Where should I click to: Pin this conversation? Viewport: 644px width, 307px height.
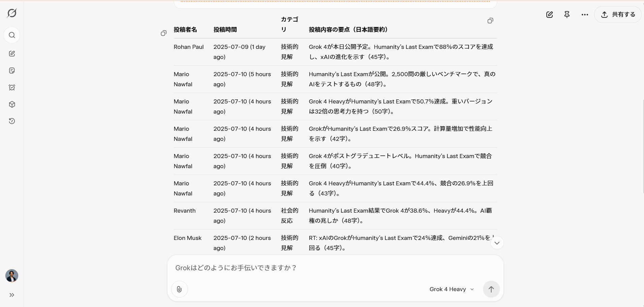coord(567,14)
